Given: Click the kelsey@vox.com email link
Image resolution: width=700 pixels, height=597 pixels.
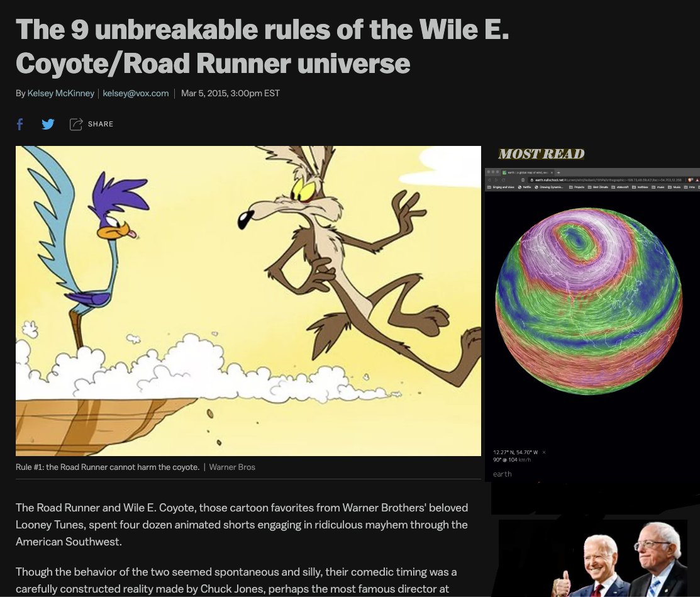Looking at the screenshot, I should [136, 93].
